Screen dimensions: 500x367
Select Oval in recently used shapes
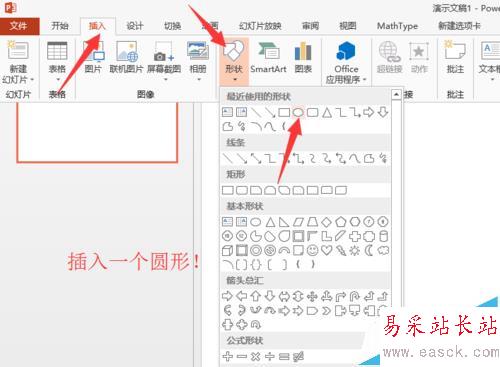click(298, 112)
